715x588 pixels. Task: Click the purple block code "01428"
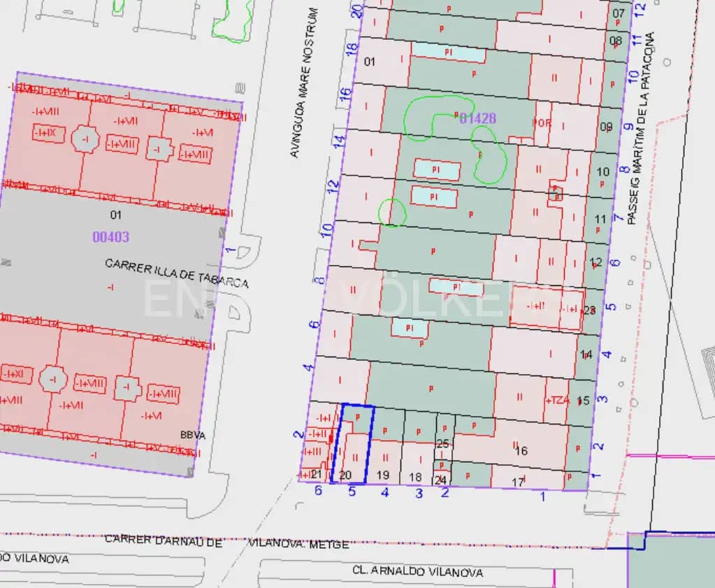coord(477,119)
